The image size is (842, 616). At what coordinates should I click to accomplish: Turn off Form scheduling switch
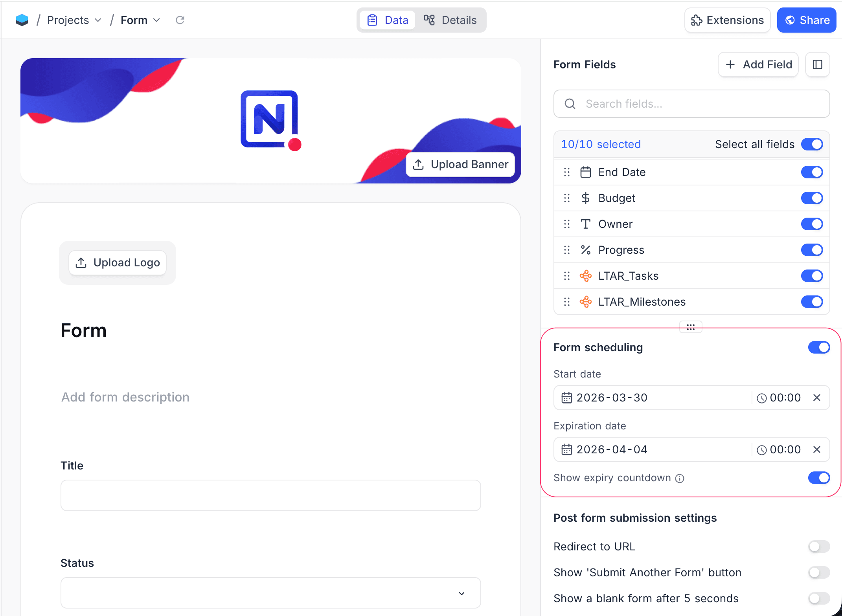point(819,347)
